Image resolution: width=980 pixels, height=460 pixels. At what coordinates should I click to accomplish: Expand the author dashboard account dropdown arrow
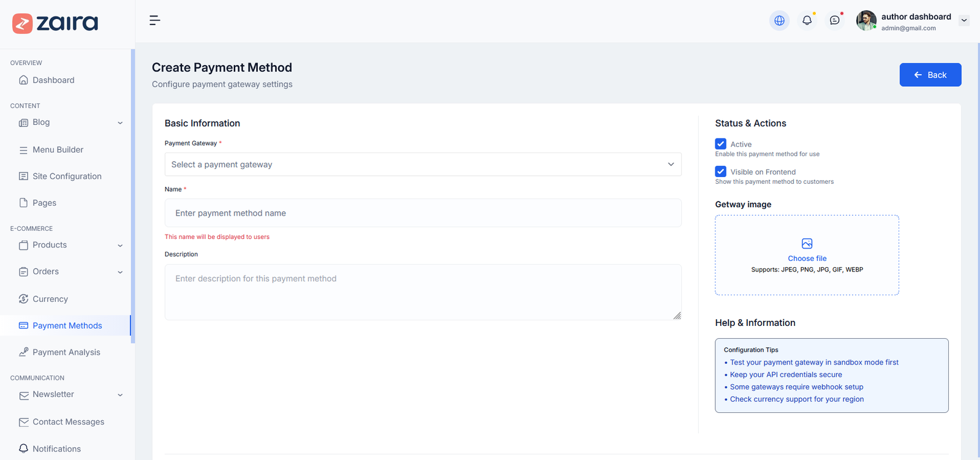964,20
